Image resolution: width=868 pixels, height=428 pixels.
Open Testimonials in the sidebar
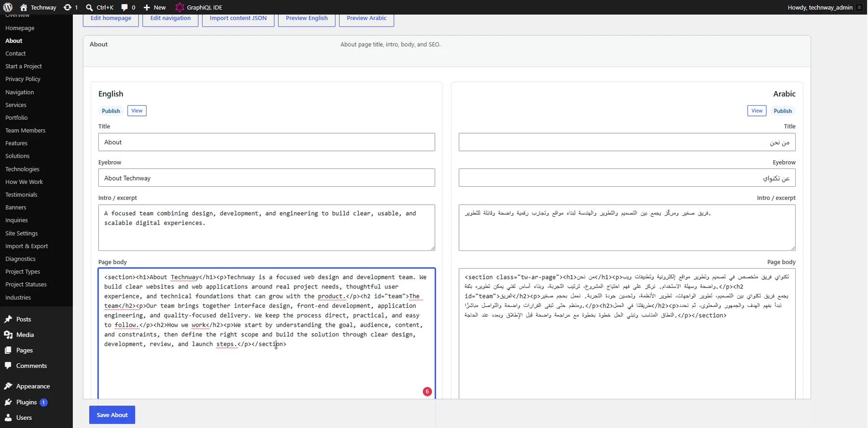[21, 194]
